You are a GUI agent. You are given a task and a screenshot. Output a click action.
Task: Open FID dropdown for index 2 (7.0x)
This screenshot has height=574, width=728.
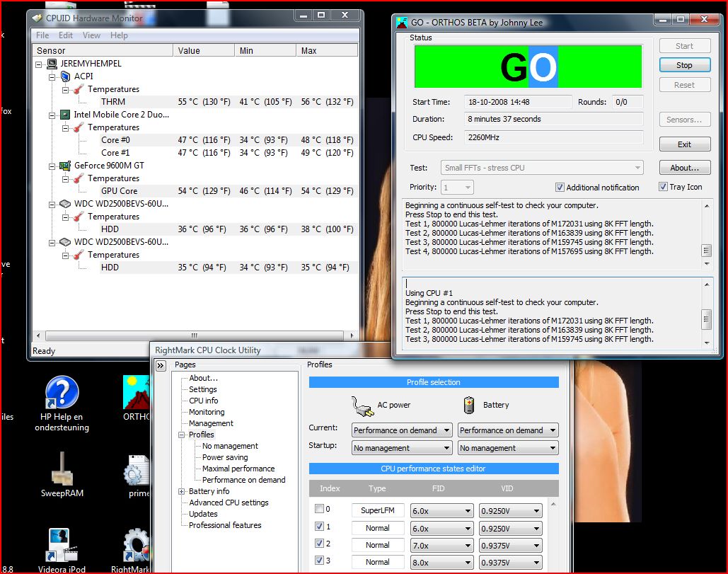pyautogui.click(x=441, y=545)
